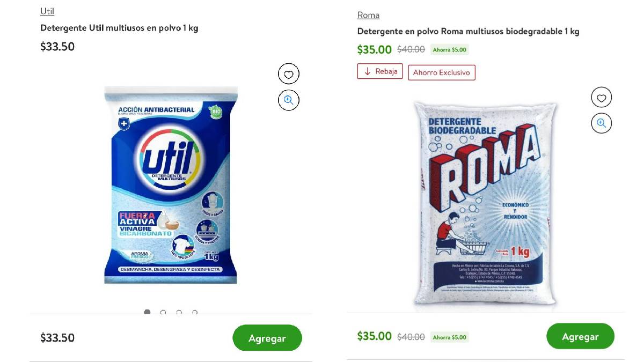
Task: Open the Util brand page
Action: point(46,10)
